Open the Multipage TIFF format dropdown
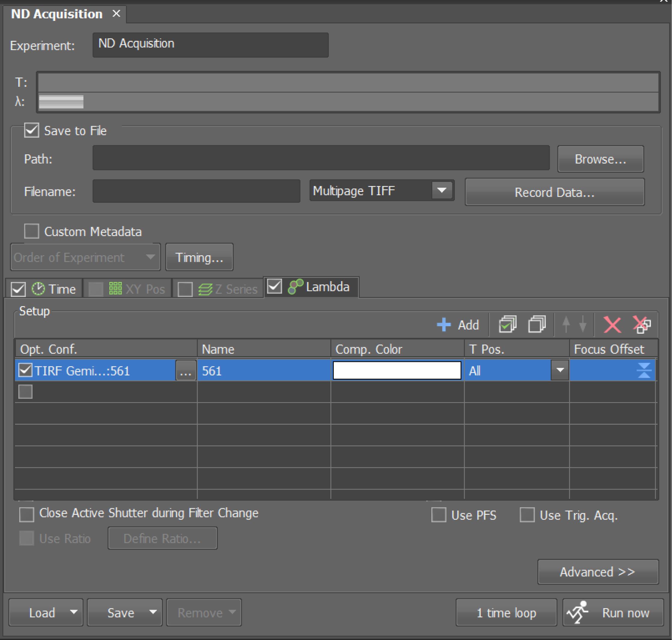This screenshot has height=640, width=672. 442,190
